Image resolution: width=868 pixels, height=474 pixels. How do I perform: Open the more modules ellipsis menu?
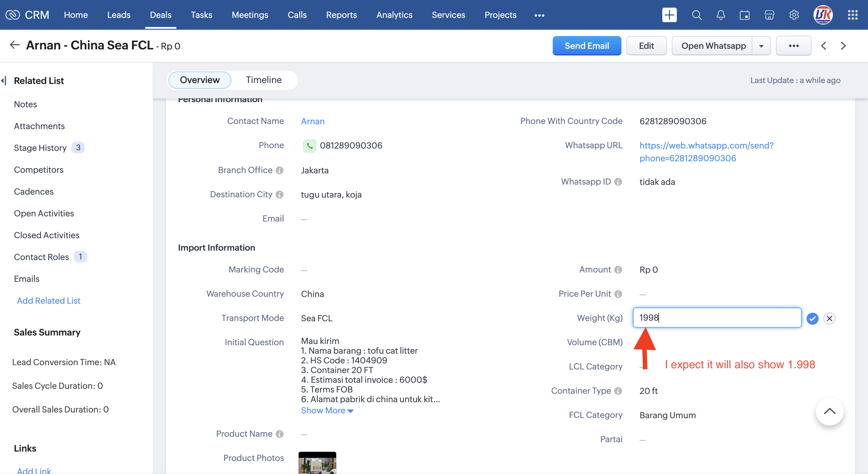click(539, 15)
